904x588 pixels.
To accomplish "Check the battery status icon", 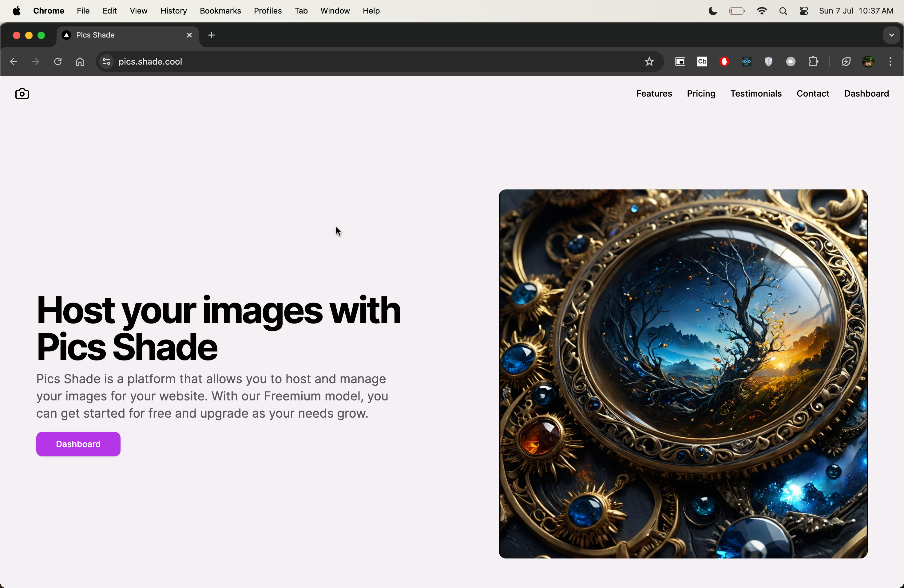I will click(x=737, y=11).
